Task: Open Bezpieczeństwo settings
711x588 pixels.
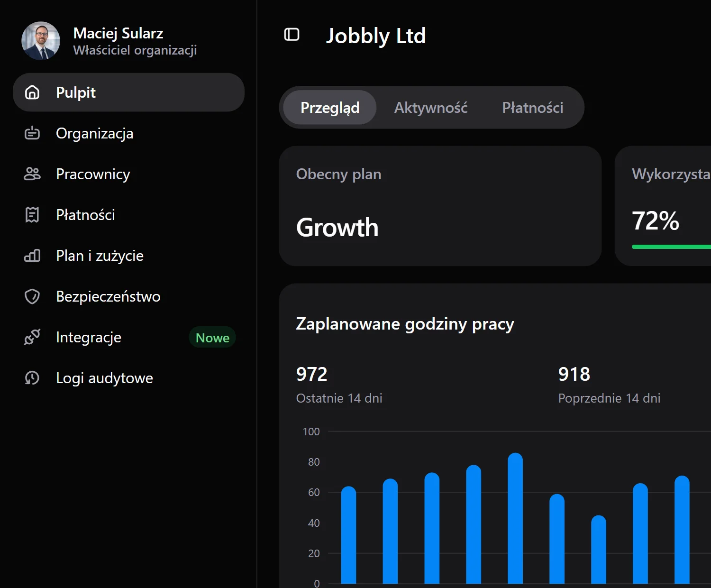Action: coord(129,296)
